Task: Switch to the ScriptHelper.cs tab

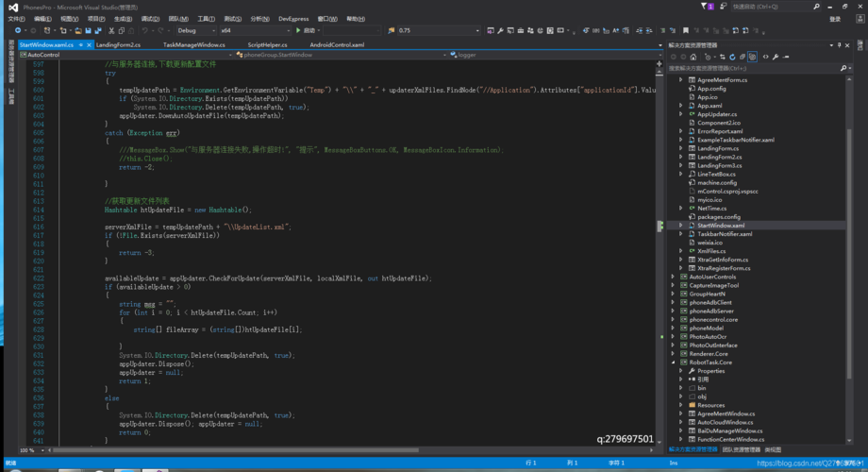Action: pyautogui.click(x=267, y=45)
